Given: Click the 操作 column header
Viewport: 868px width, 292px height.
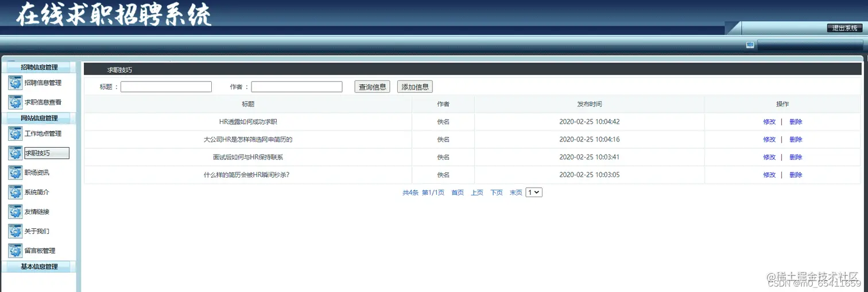Looking at the screenshot, I should [782, 105].
